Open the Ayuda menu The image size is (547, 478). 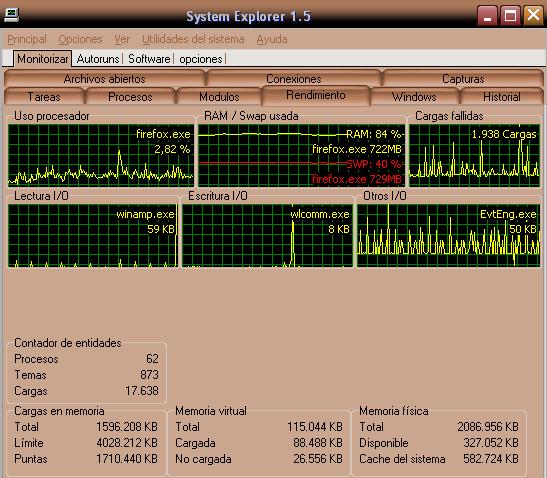pyautogui.click(x=272, y=39)
